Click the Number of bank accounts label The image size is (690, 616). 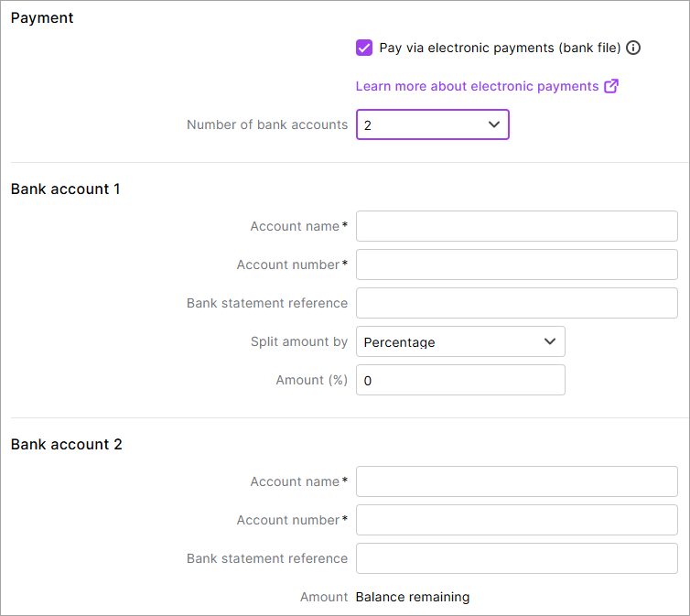[x=267, y=124]
